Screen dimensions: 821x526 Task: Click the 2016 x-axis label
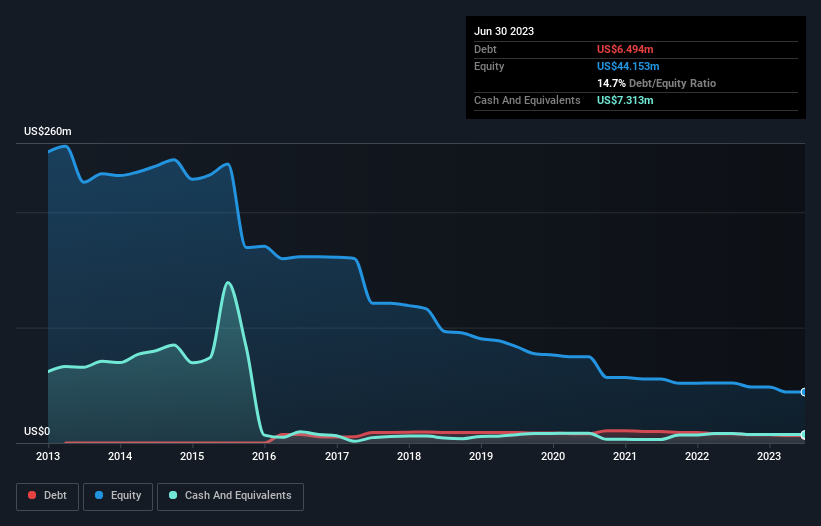[x=264, y=456]
